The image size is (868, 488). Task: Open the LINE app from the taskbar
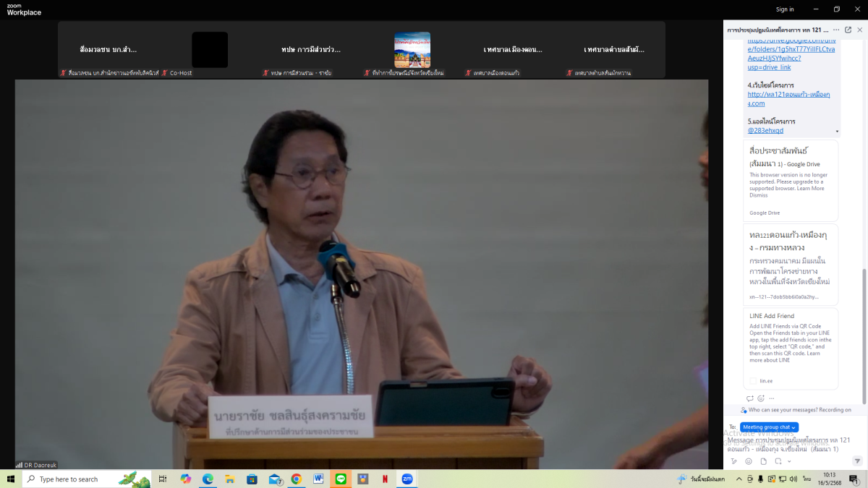click(341, 479)
